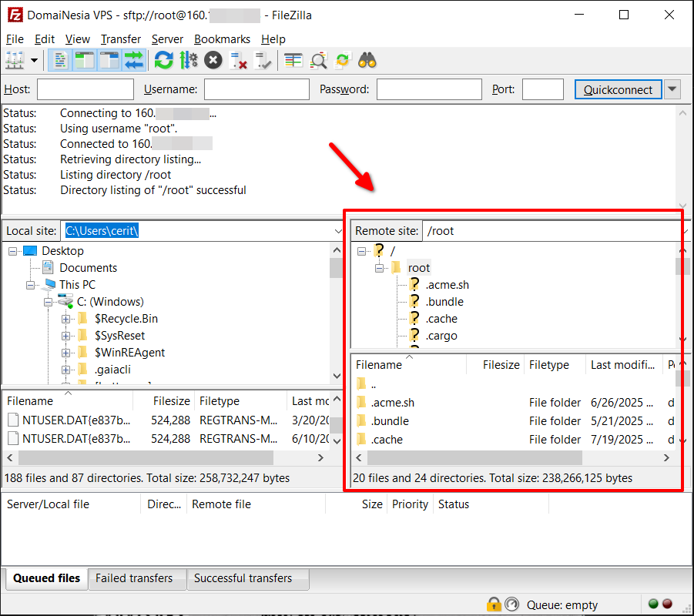Select .cache in remote tree
Image resolution: width=694 pixels, height=616 pixels.
[441, 319]
